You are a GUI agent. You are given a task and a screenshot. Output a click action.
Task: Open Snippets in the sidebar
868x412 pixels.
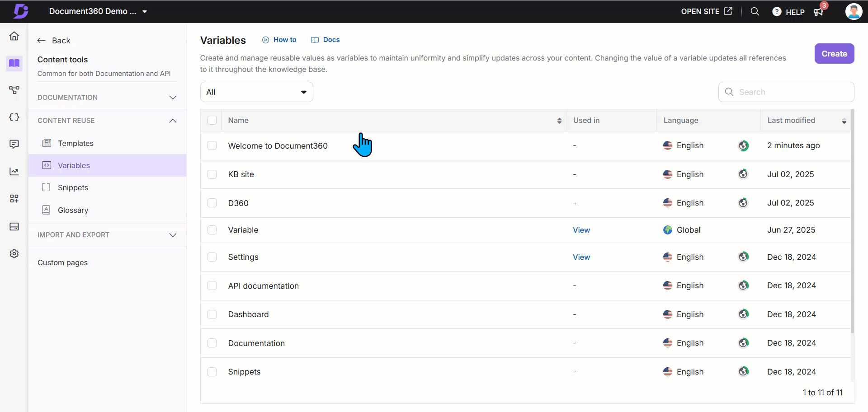(107, 187)
